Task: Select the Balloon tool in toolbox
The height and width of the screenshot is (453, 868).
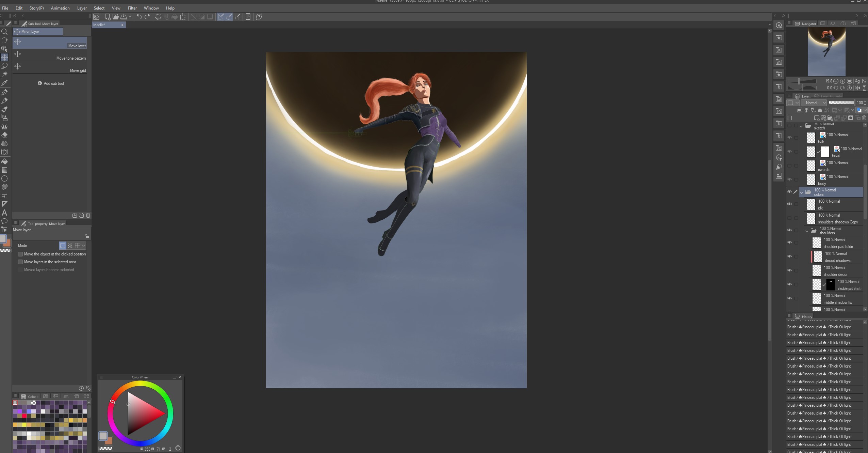Action: point(4,221)
